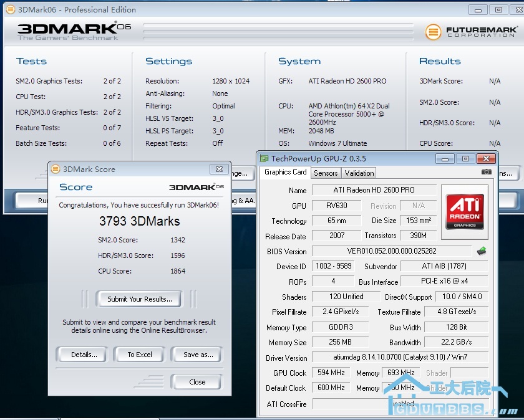The height and width of the screenshot is (420, 524).
Task: Click the Transistors field 390M
Action: click(x=419, y=236)
